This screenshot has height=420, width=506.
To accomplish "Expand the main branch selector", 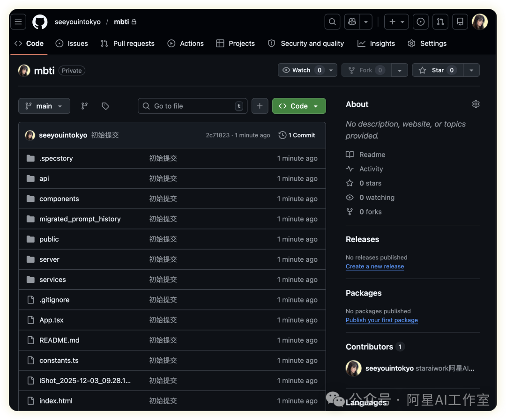I will (x=44, y=106).
